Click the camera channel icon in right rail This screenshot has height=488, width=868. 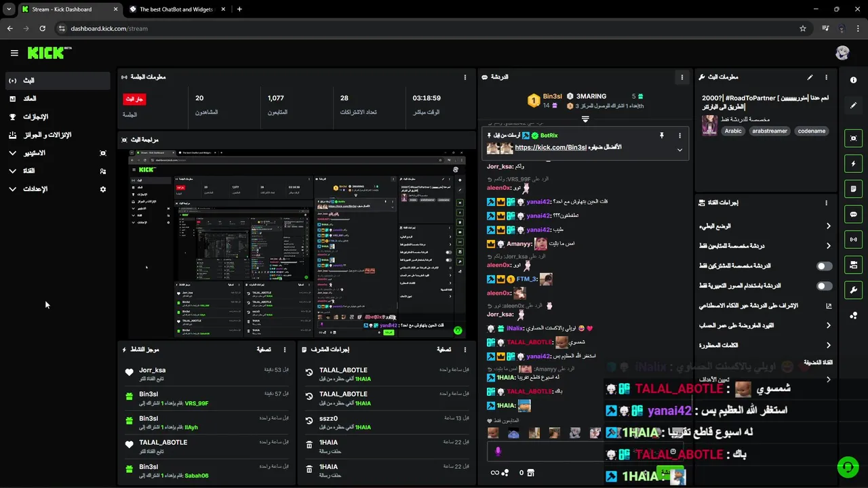854,264
